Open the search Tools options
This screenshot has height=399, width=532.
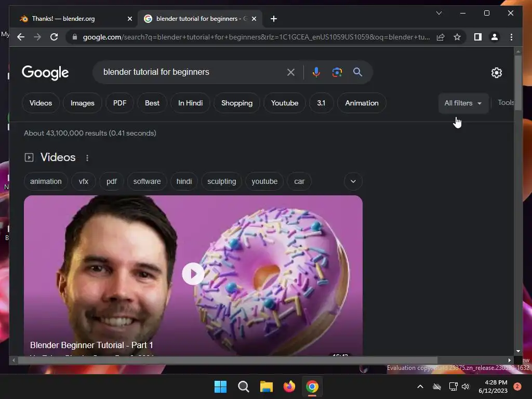coord(506,102)
